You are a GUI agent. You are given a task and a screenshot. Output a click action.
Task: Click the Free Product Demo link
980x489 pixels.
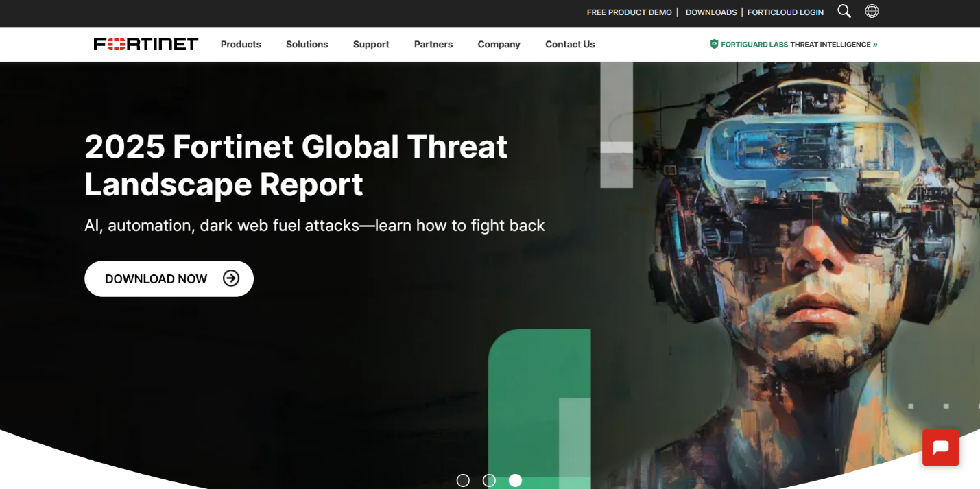pyautogui.click(x=630, y=12)
